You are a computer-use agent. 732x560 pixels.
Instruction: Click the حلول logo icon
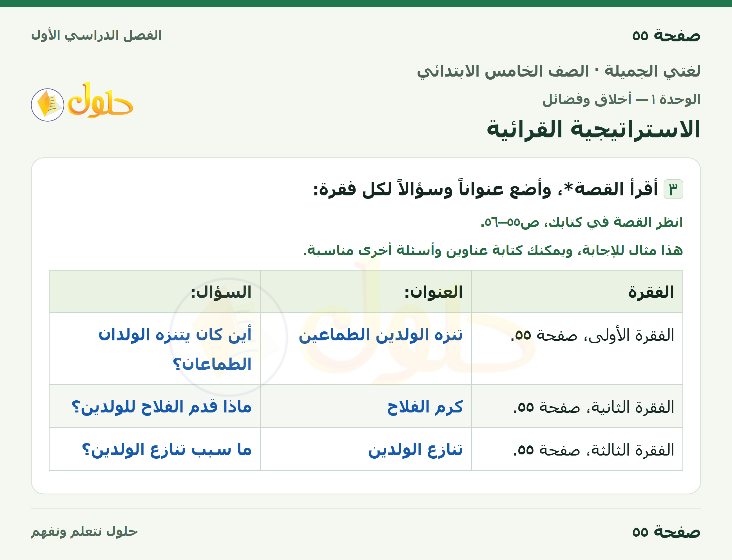point(82,102)
